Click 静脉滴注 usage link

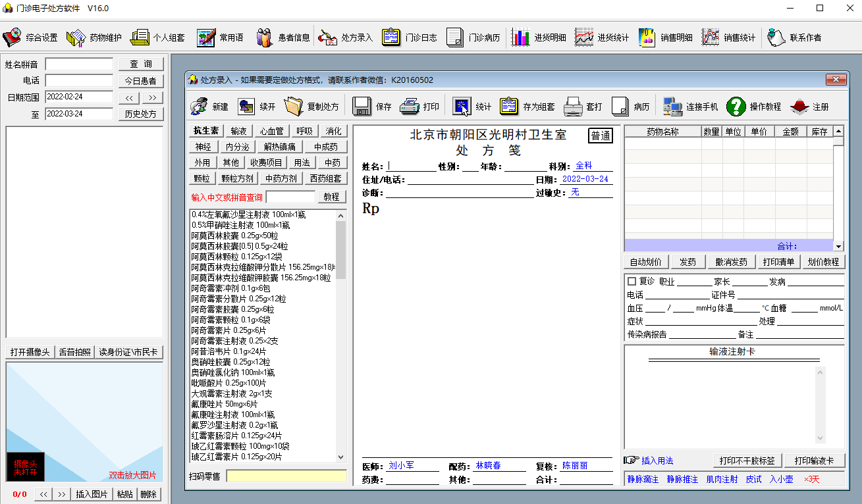coord(643,480)
